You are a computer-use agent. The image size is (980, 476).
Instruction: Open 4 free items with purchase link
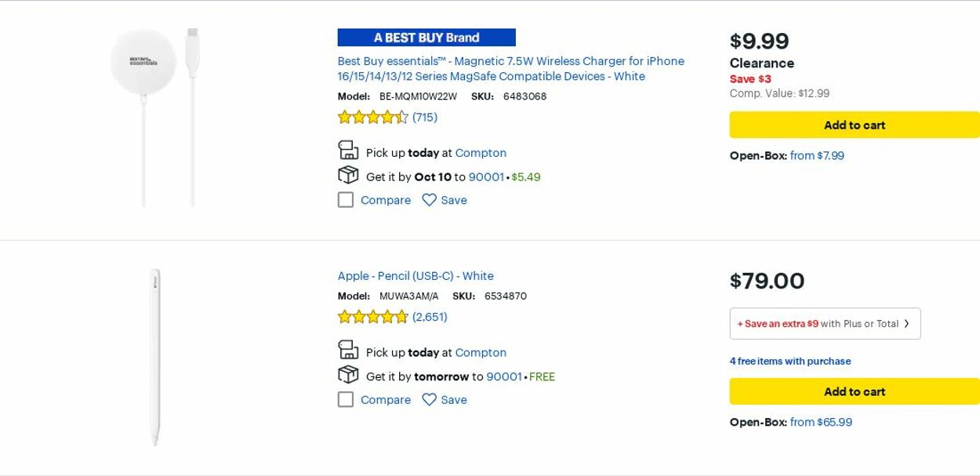coord(789,362)
